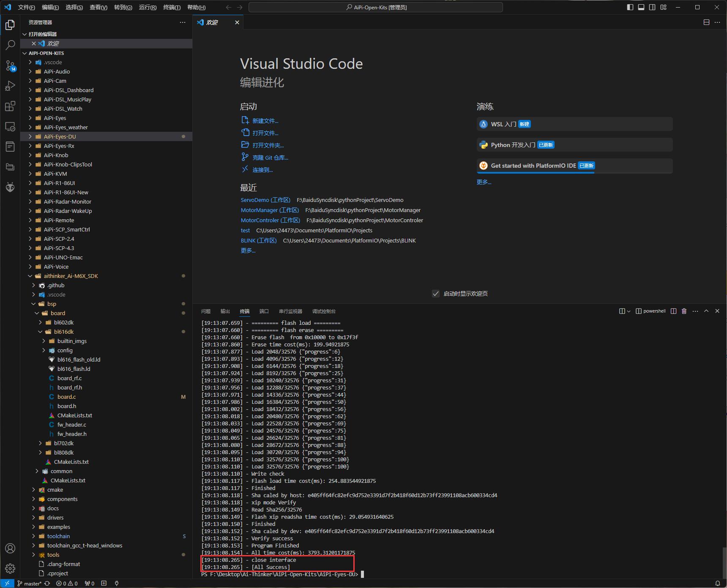Image resolution: width=727 pixels, height=588 pixels.
Task: Expand the toolchain folder
Action: click(33, 536)
